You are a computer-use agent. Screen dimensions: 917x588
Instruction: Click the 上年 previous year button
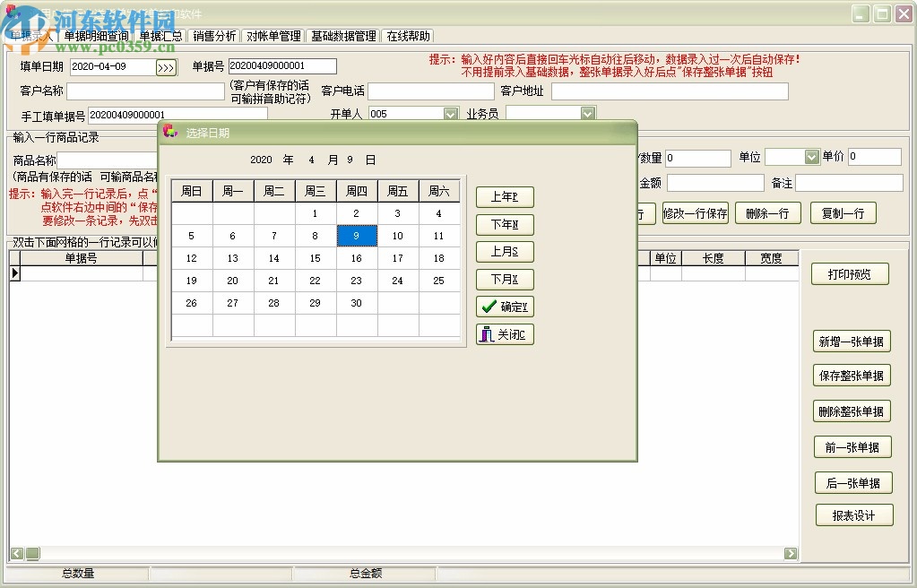(504, 196)
